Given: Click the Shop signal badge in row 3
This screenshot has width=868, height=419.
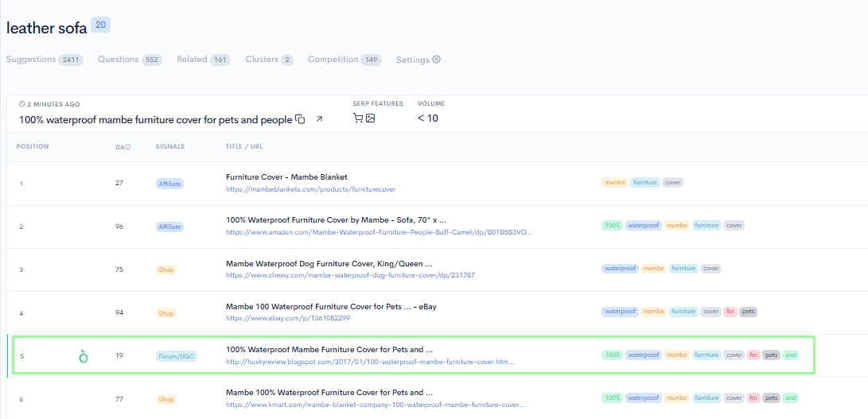Looking at the screenshot, I should click(166, 270).
